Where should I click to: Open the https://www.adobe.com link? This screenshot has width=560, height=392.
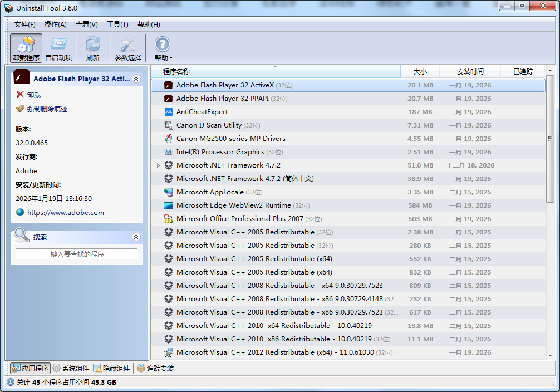pyautogui.click(x=65, y=212)
